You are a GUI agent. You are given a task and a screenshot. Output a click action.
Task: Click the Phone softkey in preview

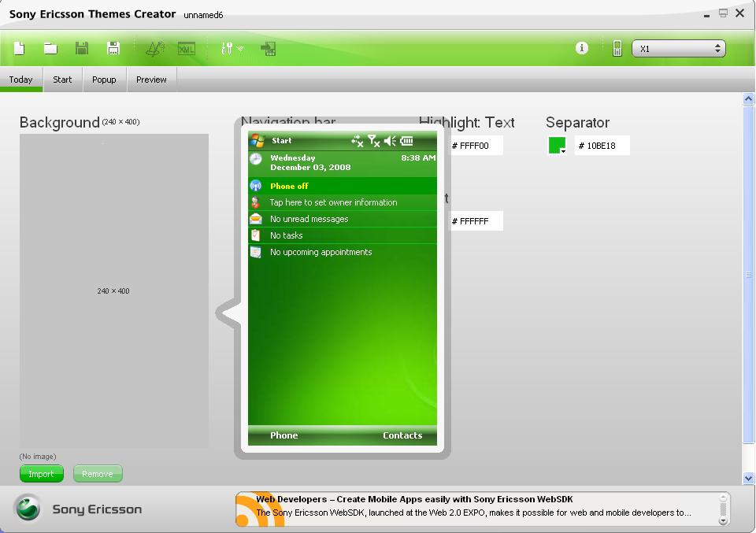(x=284, y=435)
